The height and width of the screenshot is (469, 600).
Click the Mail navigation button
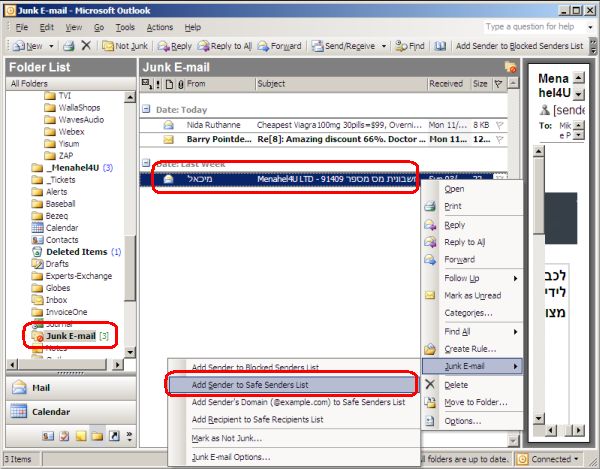pyautogui.click(x=66, y=387)
